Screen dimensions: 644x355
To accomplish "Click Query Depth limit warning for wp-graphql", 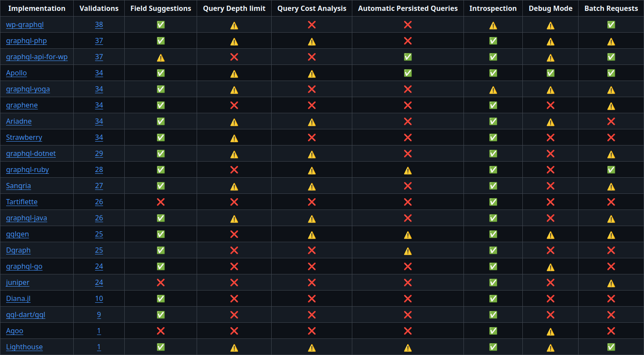I will click(x=234, y=25).
